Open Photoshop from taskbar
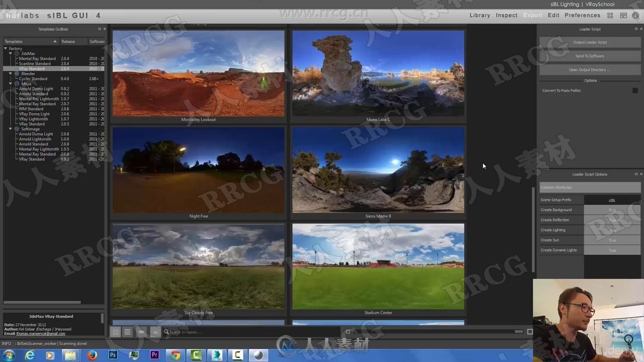The image size is (644, 362). pyautogui.click(x=113, y=355)
